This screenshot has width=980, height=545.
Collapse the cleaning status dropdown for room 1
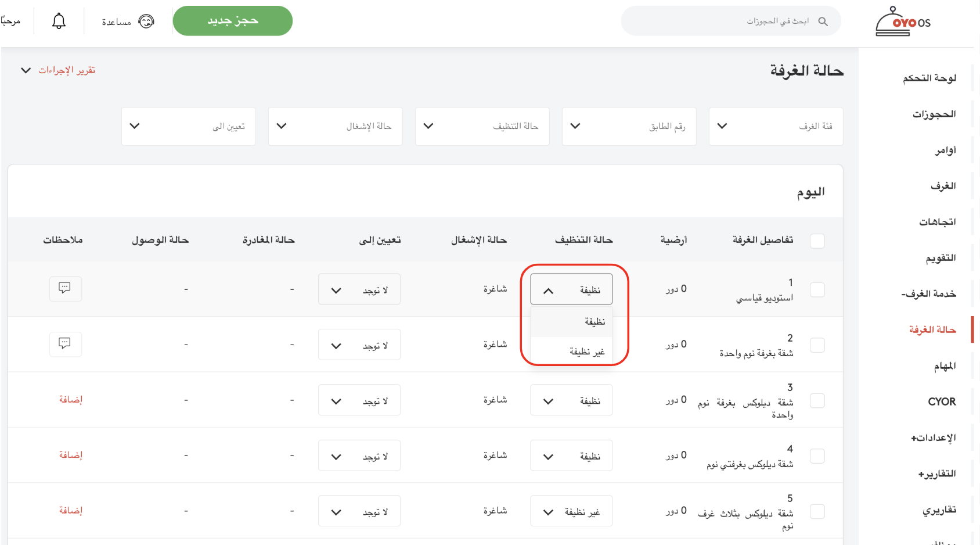(571, 289)
